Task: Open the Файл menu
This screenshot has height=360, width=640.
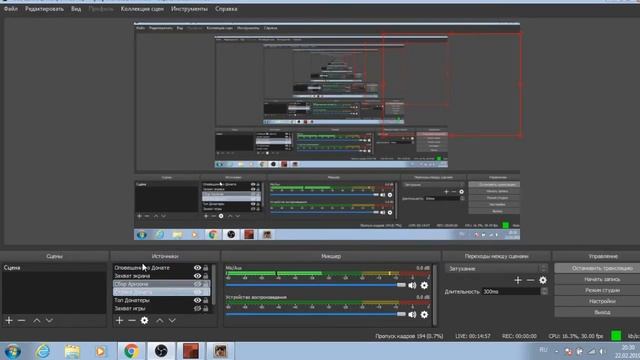Action: click(11, 9)
